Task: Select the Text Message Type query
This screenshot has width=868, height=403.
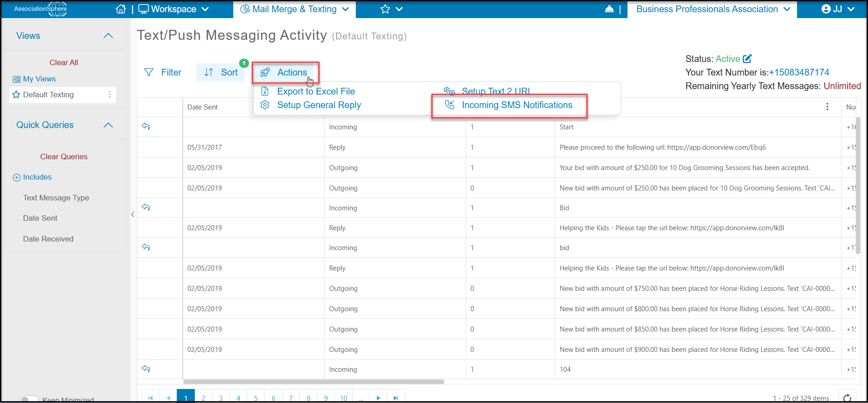Action: (56, 198)
